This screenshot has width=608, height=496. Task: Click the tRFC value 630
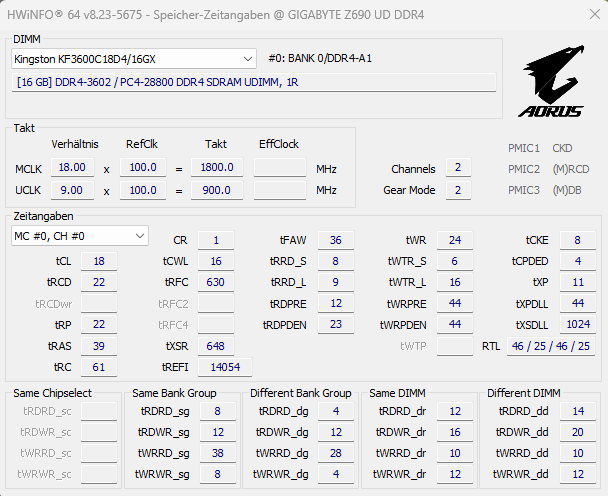click(216, 282)
